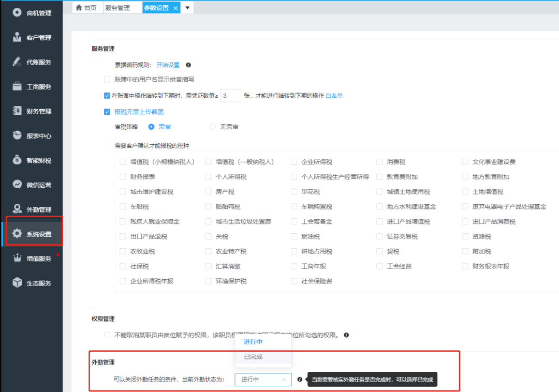Check 增值税（一般纳税人） checkbox

(209, 162)
